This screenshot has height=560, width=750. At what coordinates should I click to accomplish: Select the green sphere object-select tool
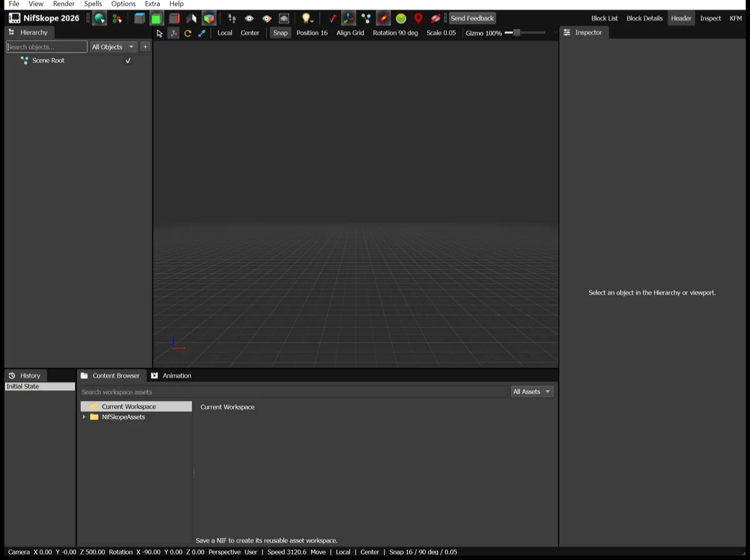coord(99,19)
